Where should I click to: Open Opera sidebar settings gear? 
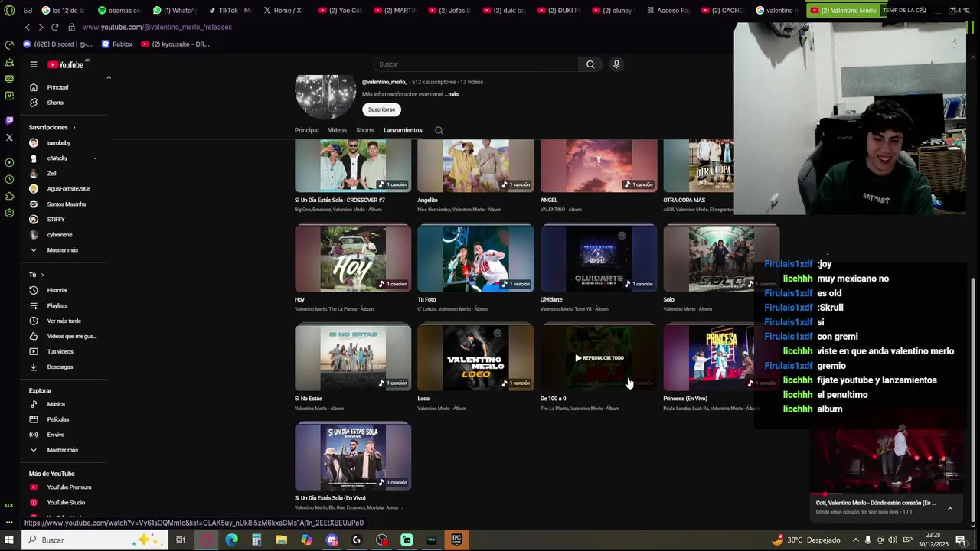[9, 213]
